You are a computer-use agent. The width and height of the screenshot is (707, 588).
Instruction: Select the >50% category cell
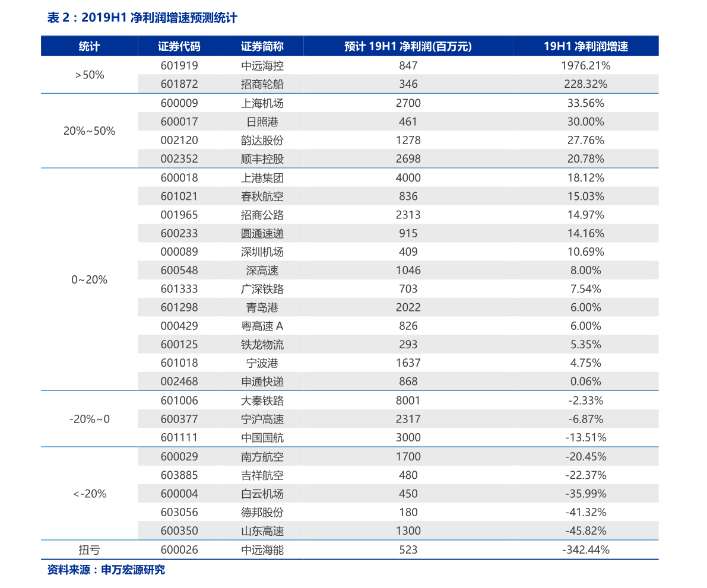pyautogui.click(x=89, y=75)
